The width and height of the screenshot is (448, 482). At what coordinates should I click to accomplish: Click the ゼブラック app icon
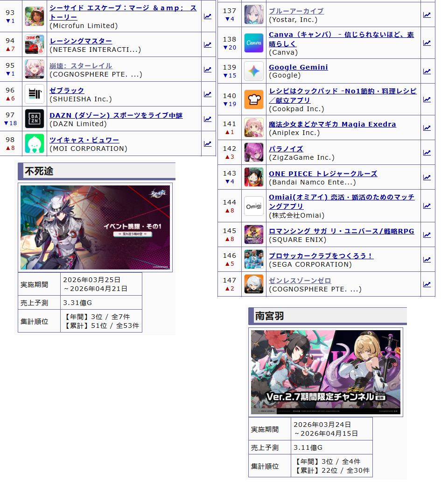click(35, 94)
